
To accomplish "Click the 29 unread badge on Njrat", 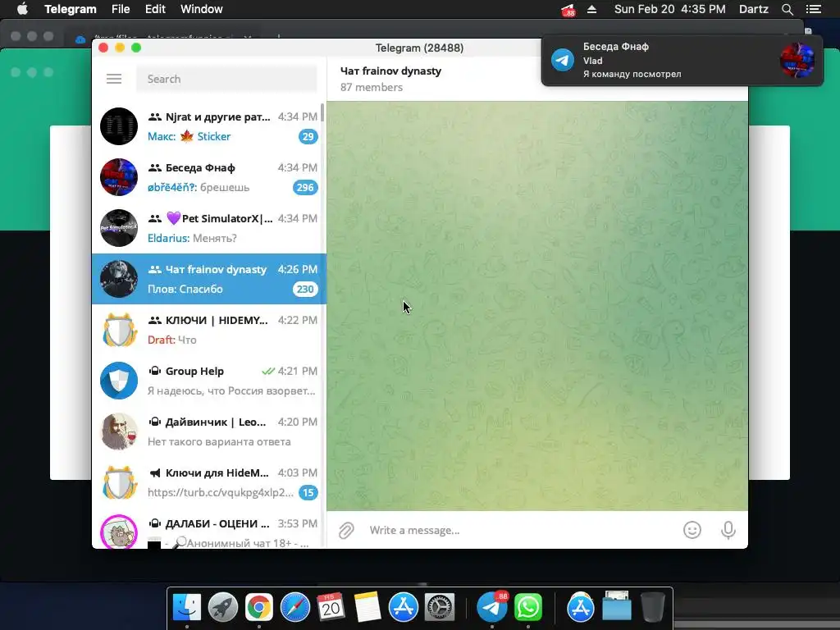I will [308, 137].
